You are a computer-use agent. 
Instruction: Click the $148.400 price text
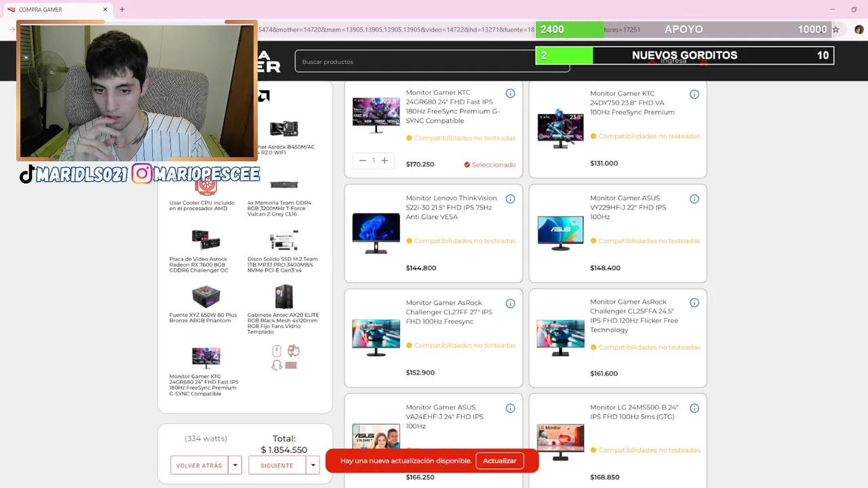[x=605, y=268]
